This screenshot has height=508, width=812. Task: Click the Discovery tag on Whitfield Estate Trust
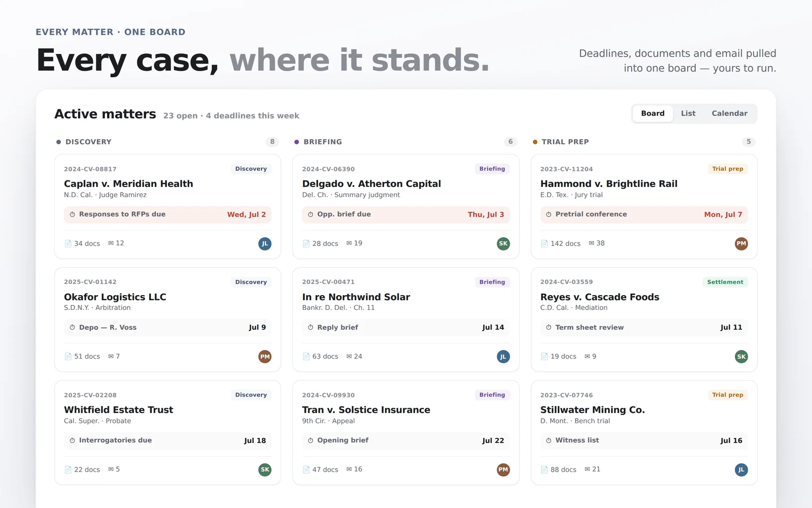[251, 395]
